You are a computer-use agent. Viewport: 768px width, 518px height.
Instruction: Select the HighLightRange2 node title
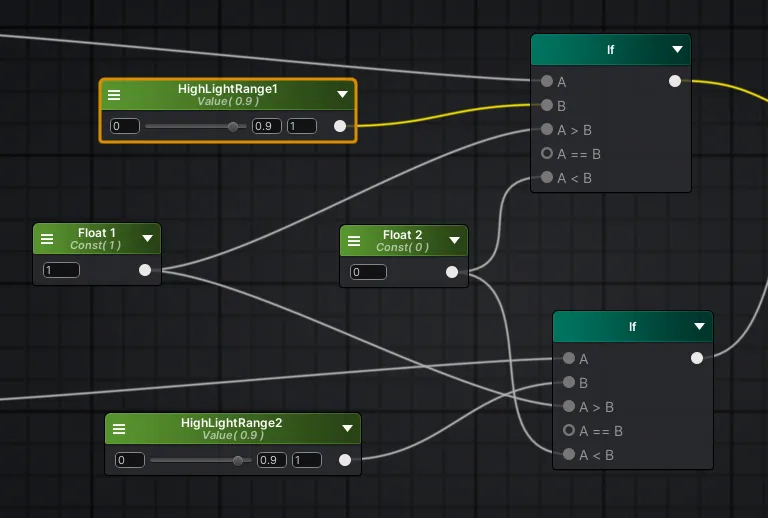point(231,423)
